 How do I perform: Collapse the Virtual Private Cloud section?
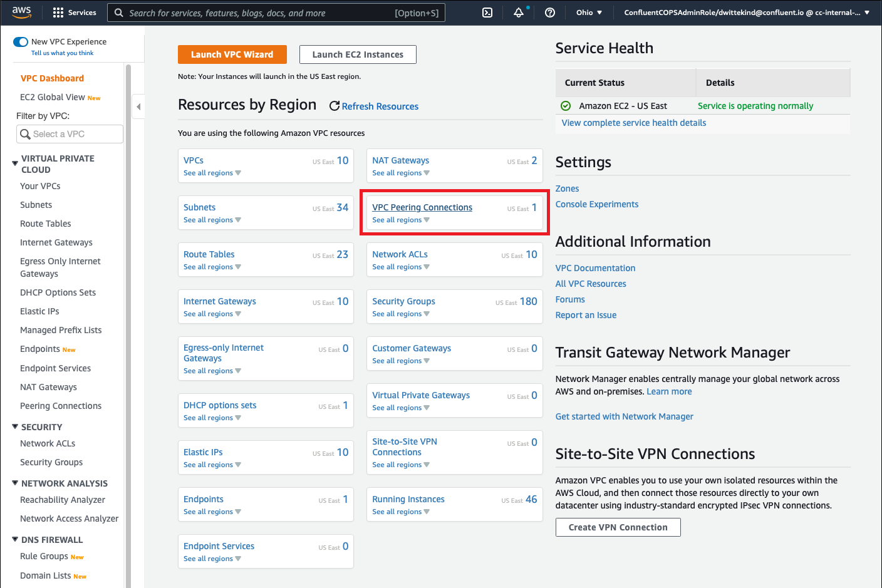pyautogui.click(x=15, y=163)
